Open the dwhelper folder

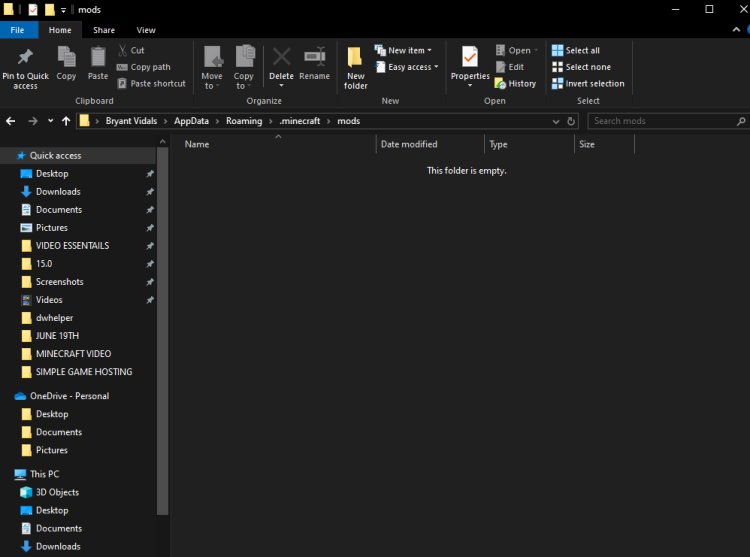coord(54,317)
